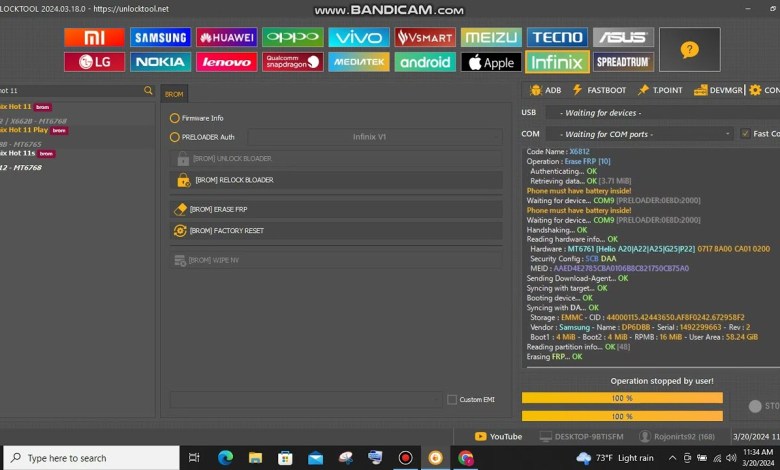Click the [BROM] ERASE FRP button
Screen dimensions: 780x470
coord(337,209)
